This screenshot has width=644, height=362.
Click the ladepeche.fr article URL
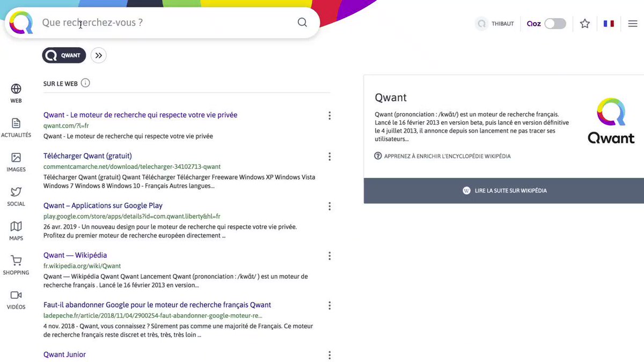[x=153, y=315]
